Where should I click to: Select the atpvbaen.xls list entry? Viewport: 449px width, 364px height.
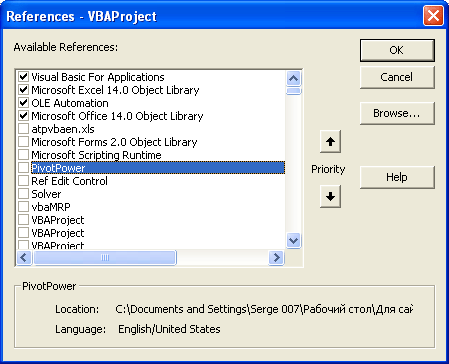[x=63, y=129]
